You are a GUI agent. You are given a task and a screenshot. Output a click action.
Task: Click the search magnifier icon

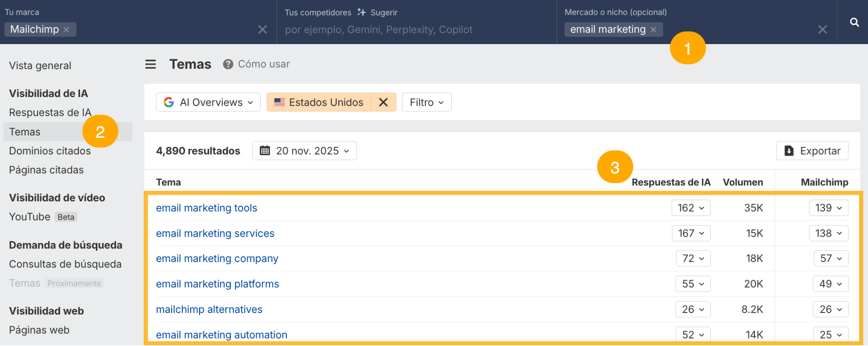854,22
